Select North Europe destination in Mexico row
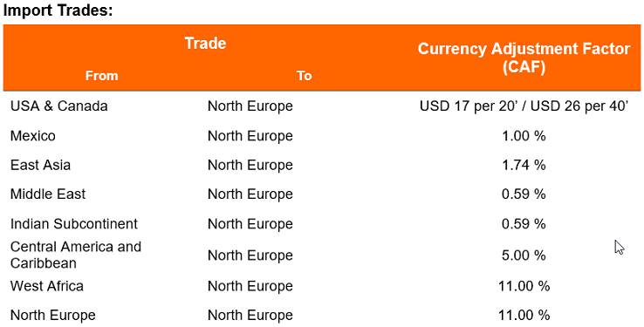Viewport: 644px width, 327px height. 250,136
